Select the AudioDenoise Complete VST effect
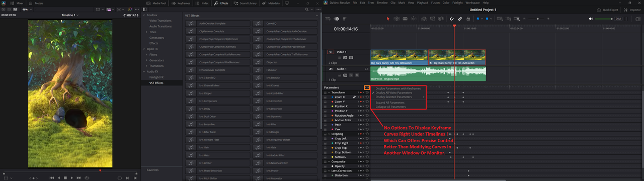Viewport: 644px width, 181px height. [x=217, y=24]
